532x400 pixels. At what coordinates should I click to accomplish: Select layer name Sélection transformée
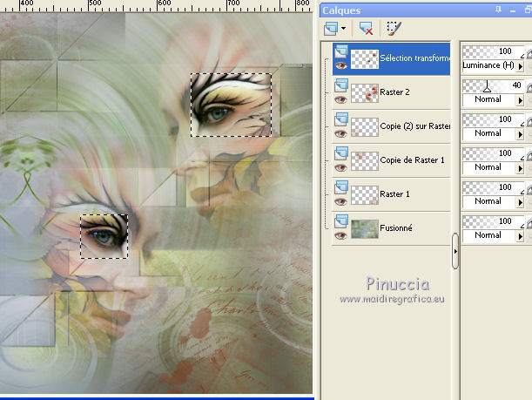415,58
